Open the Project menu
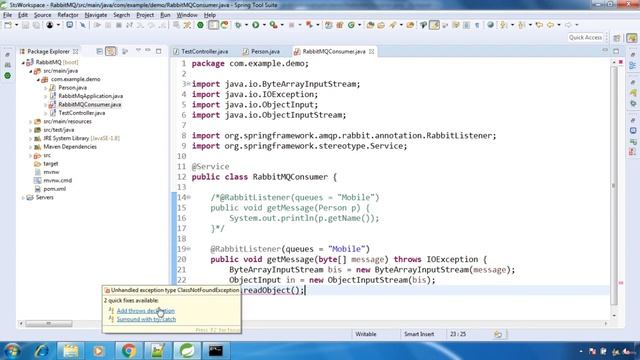The width and height of the screenshot is (640, 360). (145, 15)
